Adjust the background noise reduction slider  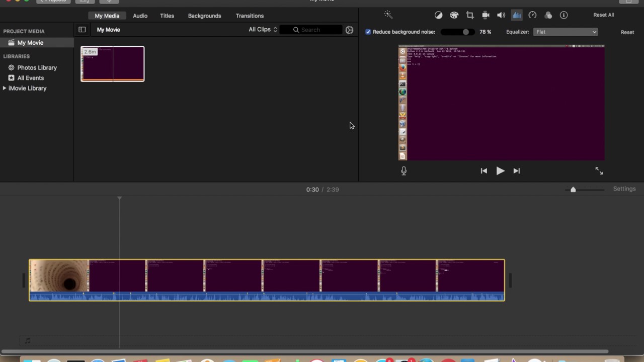(x=466, y=32)
